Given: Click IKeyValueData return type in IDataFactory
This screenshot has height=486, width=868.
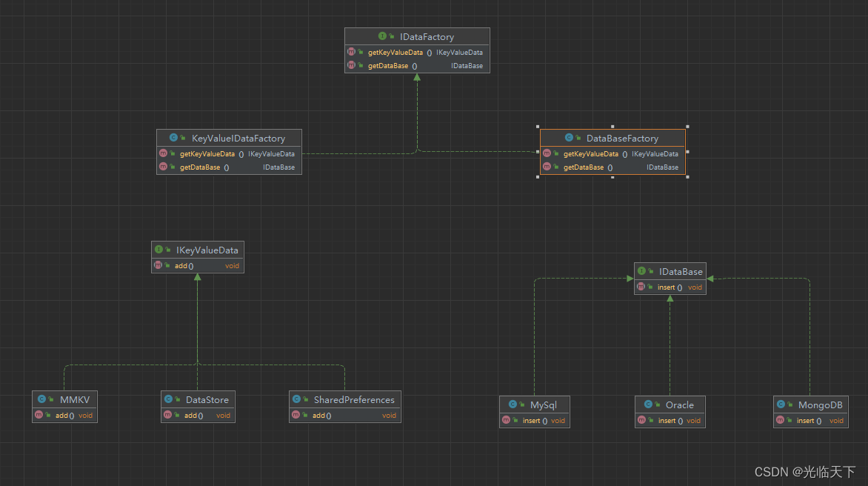Looking at the screenshot, I should click(459, 53).
